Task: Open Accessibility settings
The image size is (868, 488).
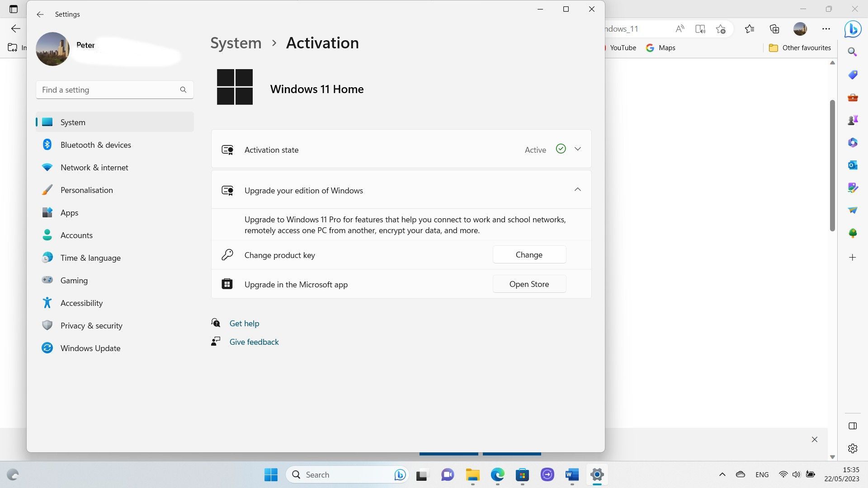Action: (x=114, y=303)
